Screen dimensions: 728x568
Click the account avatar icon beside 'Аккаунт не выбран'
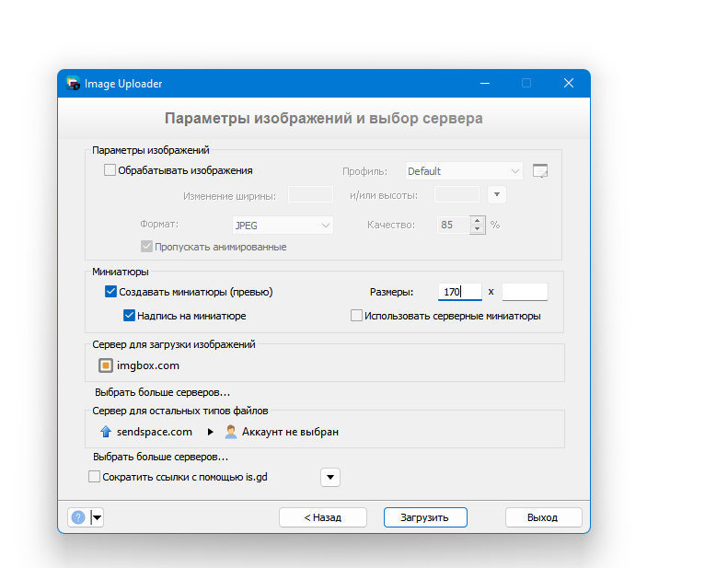click(x=231, y=432)
